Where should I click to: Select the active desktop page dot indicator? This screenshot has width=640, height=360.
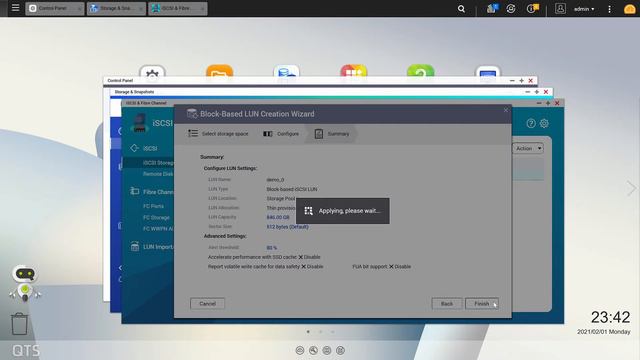(308, 332)
